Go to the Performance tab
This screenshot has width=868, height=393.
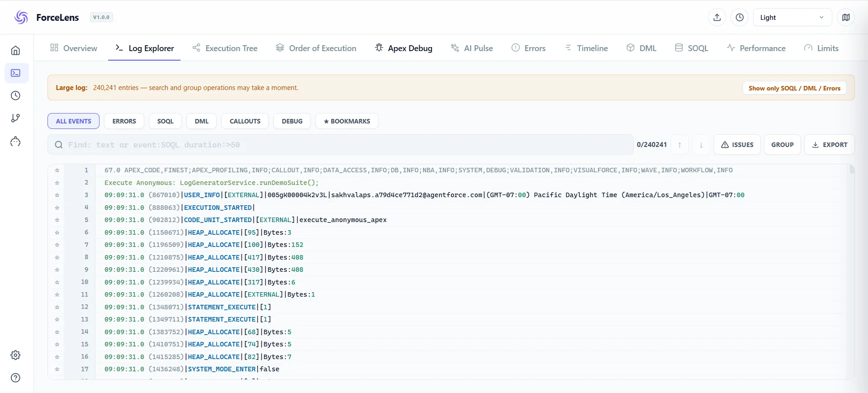[756, 48]
